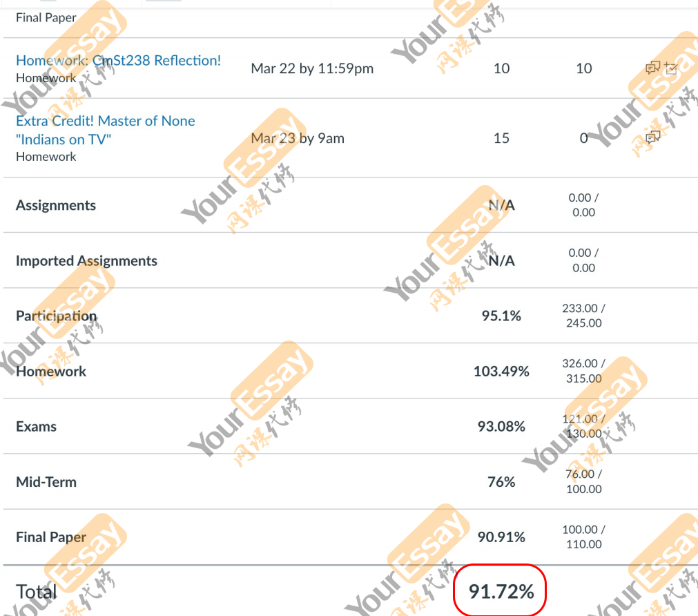Open comments icon for CmSt238 Reflection homework
This screenshot has height=616, width=698.
[653, 68]
